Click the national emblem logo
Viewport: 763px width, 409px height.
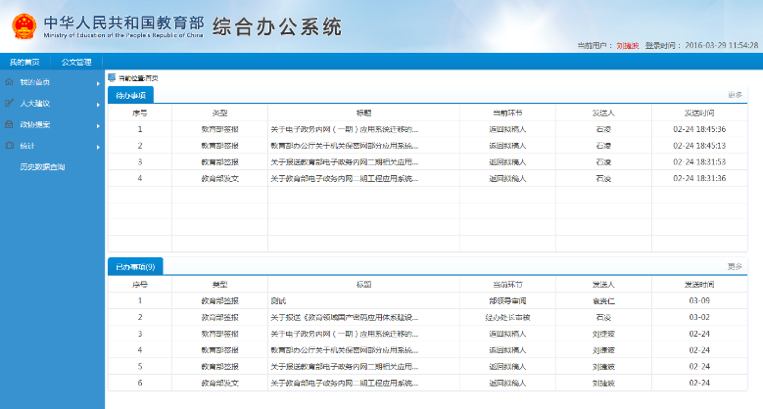[x=24, y=27]
